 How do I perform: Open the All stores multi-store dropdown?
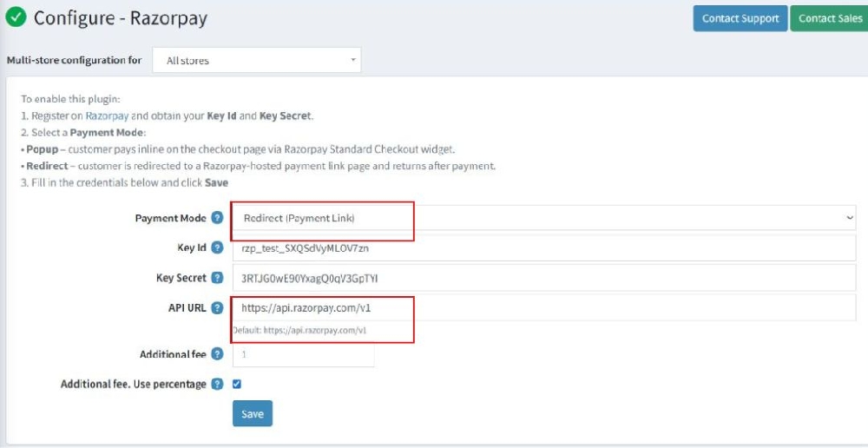click(257, 61)
